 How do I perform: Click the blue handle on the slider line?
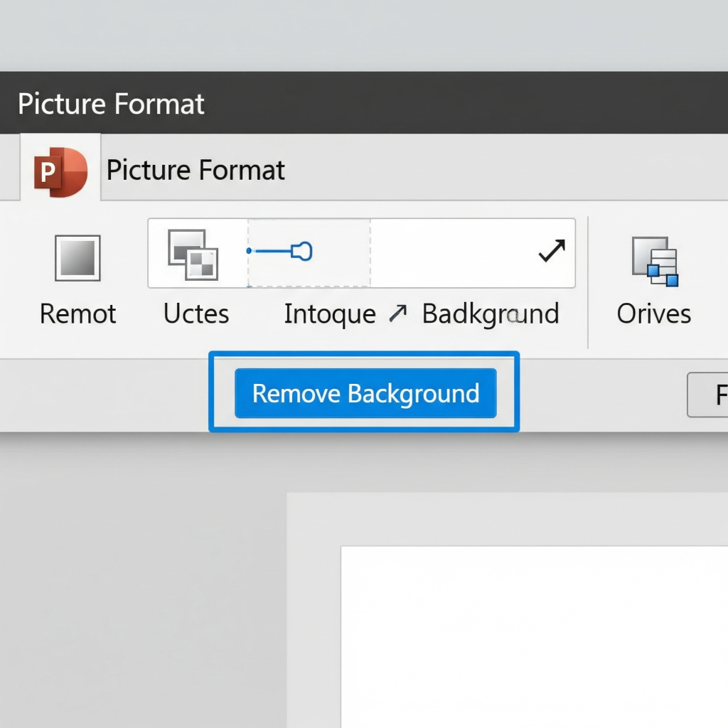pyautogui.click(x=302, y=251)
